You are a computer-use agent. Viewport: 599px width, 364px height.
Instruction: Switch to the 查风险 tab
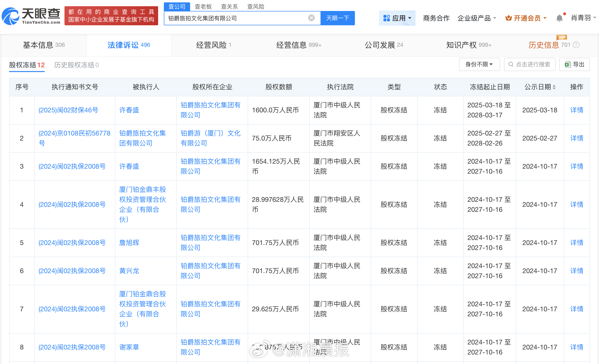coord(256,6)
